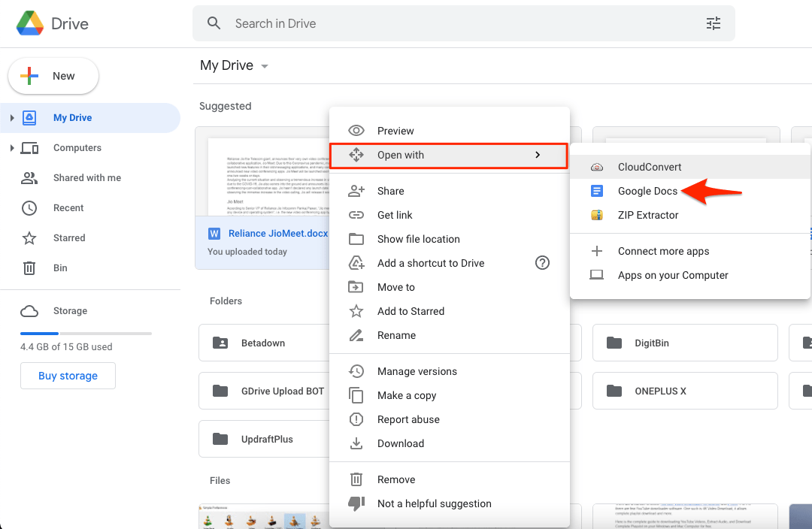Open the file with Google Docs
Viewport: 812px width, 529px height.
tap(648, 191)
